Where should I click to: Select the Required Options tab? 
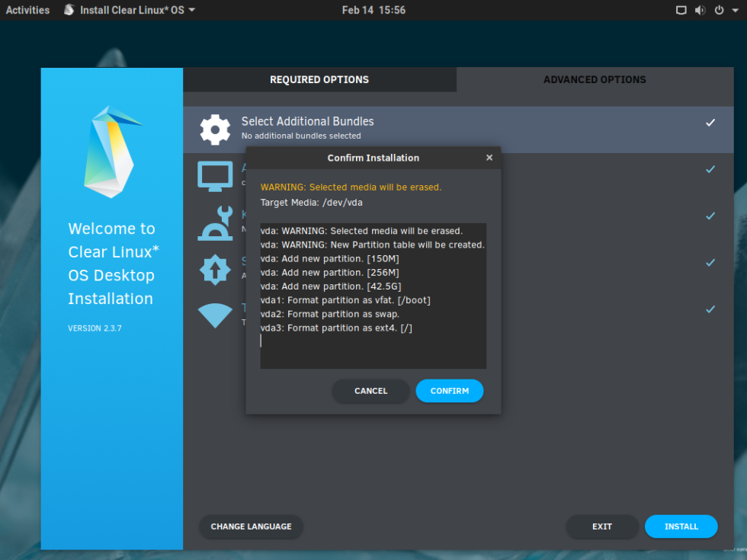319,79
